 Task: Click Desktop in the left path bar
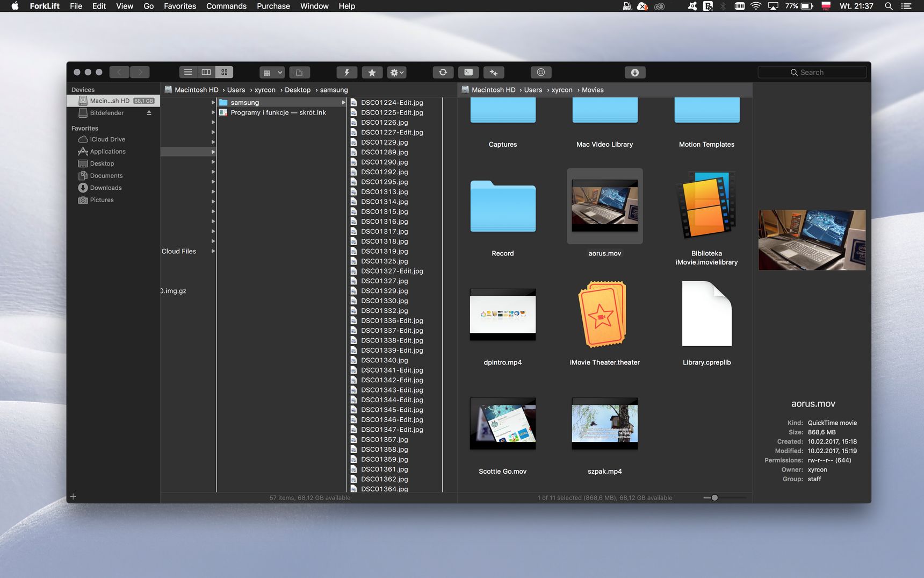click(298, 90)
